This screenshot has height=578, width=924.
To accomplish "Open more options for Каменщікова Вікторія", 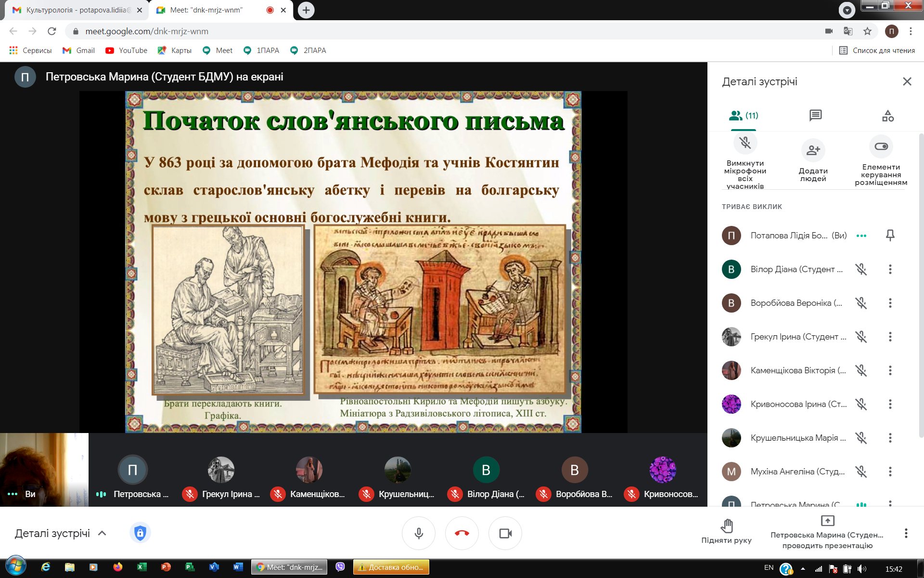I will pos(890,370).
